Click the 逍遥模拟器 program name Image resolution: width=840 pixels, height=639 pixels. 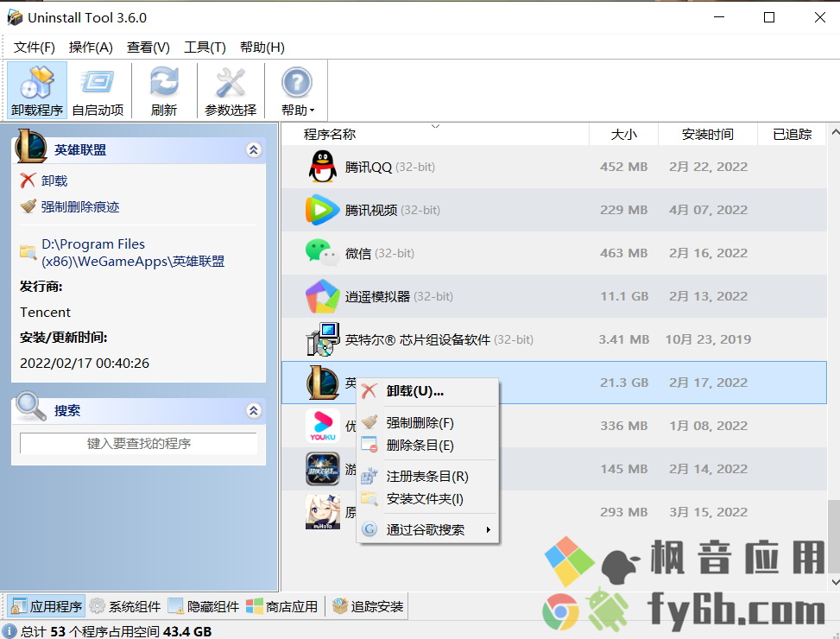377,296
